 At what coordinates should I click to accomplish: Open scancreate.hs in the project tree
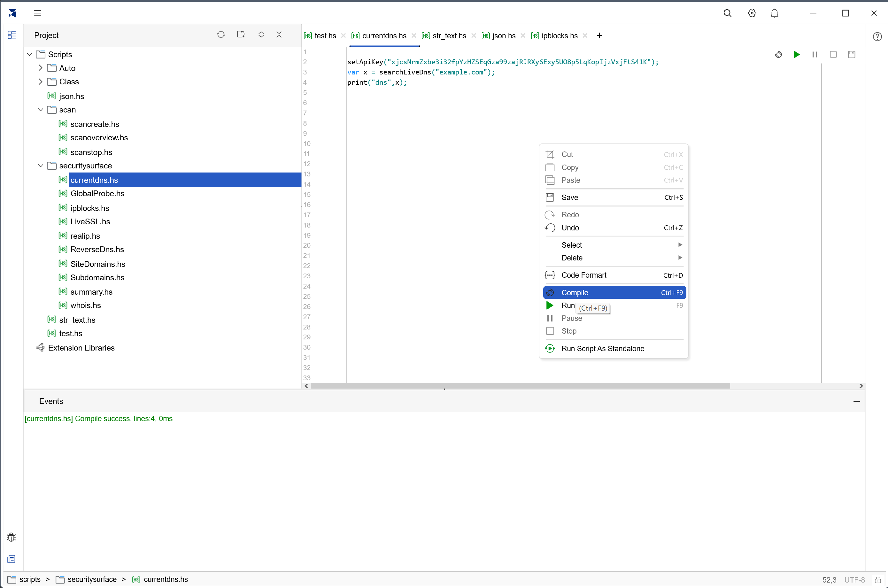point(95,124)
